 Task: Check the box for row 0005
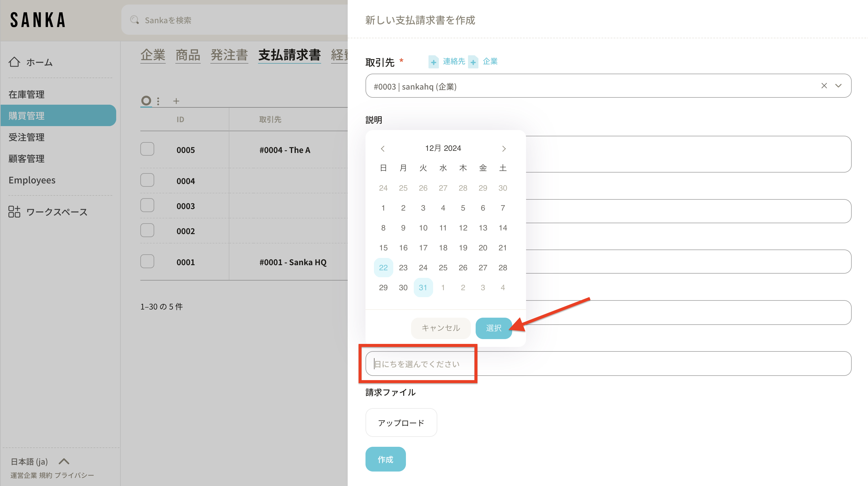click(147, 149)
